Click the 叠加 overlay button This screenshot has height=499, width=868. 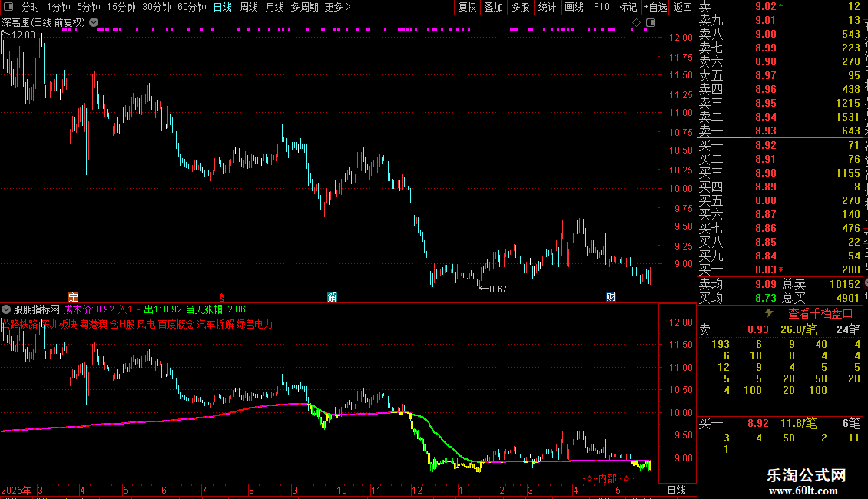tap(494, 7)
